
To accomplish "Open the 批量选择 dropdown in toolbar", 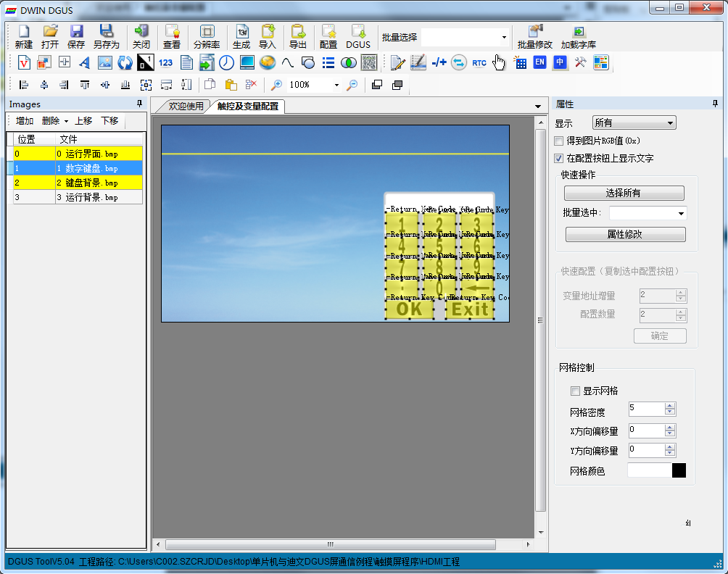I will click(x=504, y=37).
